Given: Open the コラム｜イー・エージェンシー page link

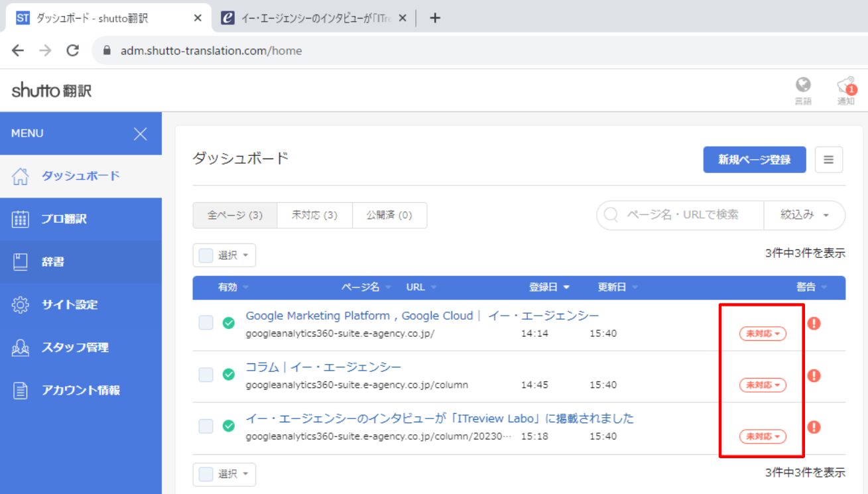Looking at the screenshot, I should coord(324,367).
